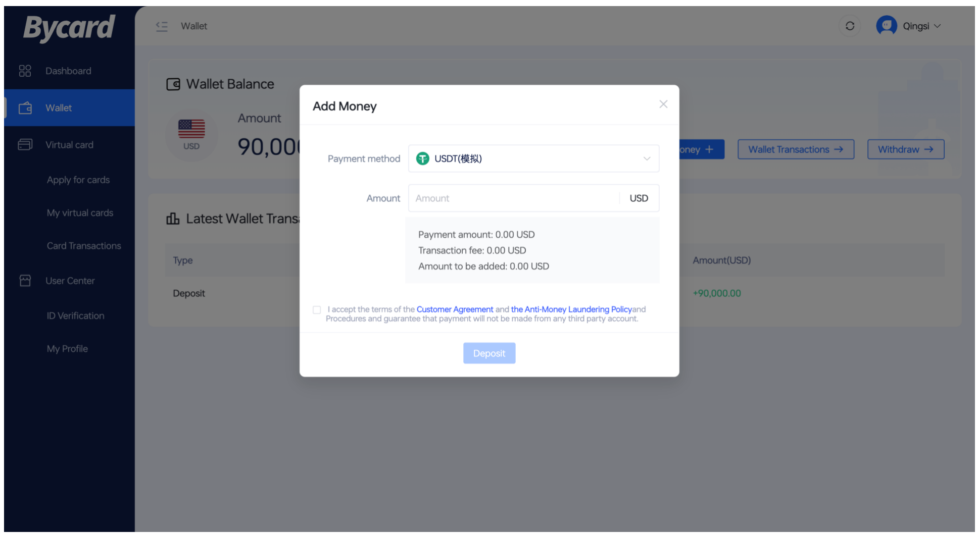This screenshot has height=536, width=980.
Task: Click the User Center icon
Action: 25,281
